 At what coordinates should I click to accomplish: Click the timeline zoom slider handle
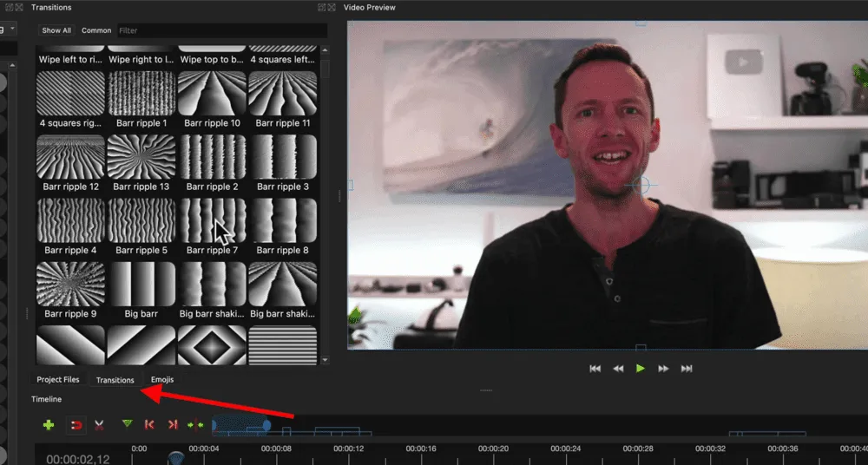coord(266,425)
